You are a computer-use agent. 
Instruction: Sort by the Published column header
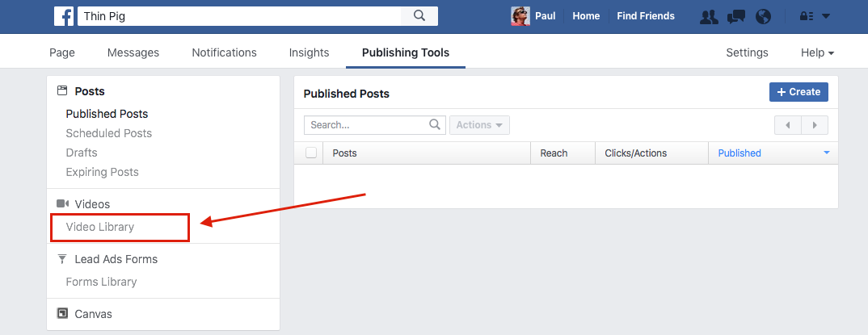(739, 153)
